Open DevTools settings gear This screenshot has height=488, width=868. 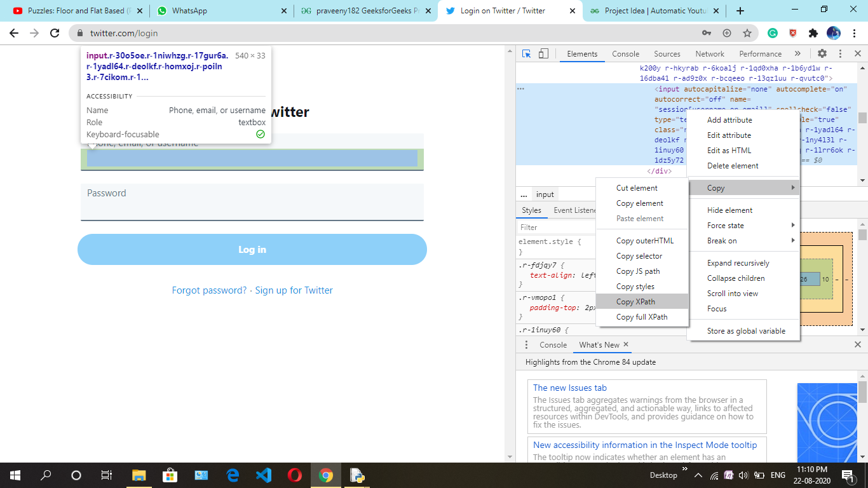[x=822, y=54]
